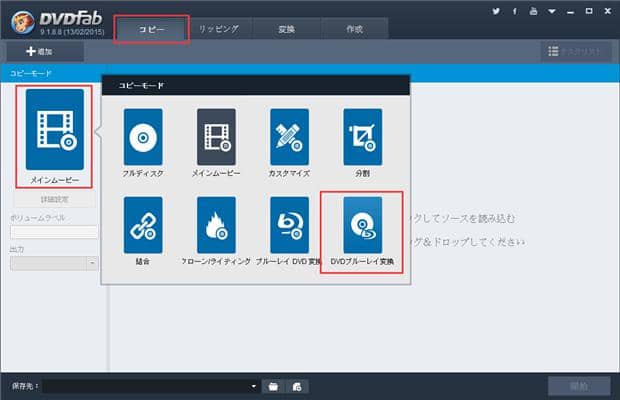Open the title bar dropdown menu arrow
Viewport: 620px width, 400px height.
click(x=552, y=11)
